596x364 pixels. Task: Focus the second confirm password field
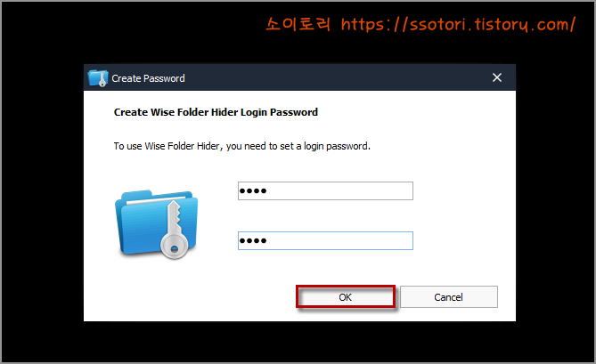pyautogui.click(x=325, y=240)
